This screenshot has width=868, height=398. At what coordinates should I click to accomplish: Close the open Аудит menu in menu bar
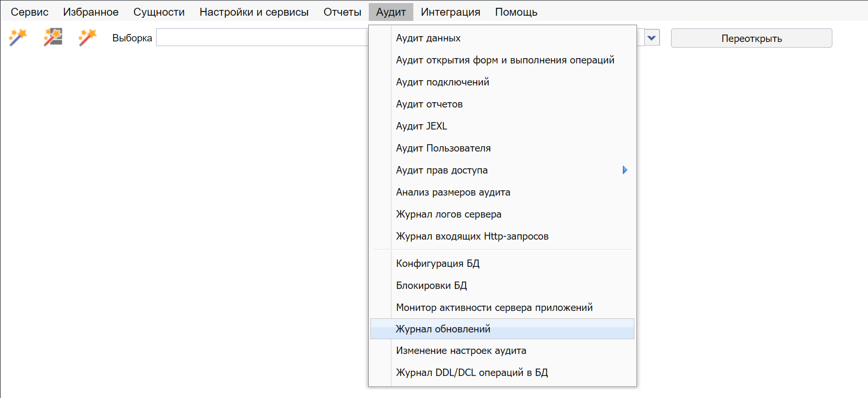pyautogui.click(x=391, y=12)
